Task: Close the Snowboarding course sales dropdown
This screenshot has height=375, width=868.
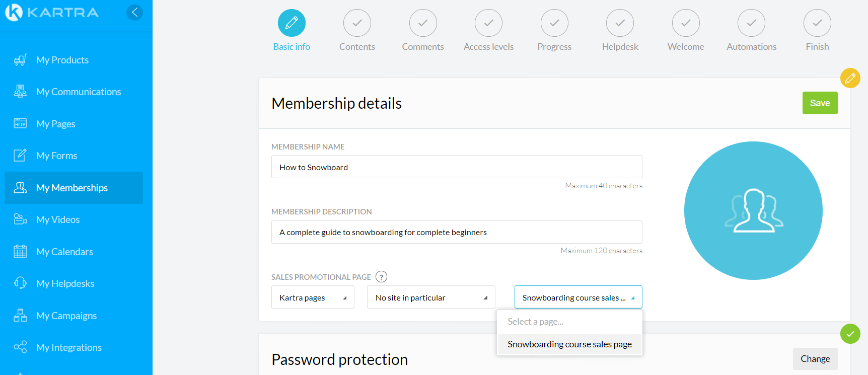Action: 578,297
